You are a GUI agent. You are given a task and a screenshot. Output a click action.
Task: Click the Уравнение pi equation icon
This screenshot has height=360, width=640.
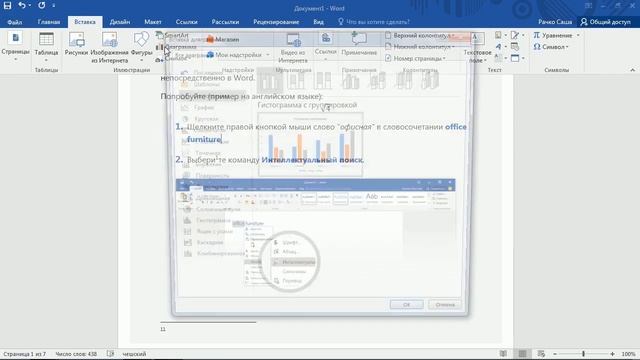(537, 36)
